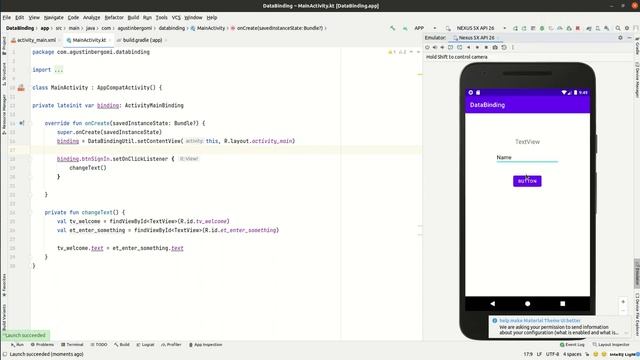
Task: Open the Logcat tool window
Action: [x=145, y=345]
